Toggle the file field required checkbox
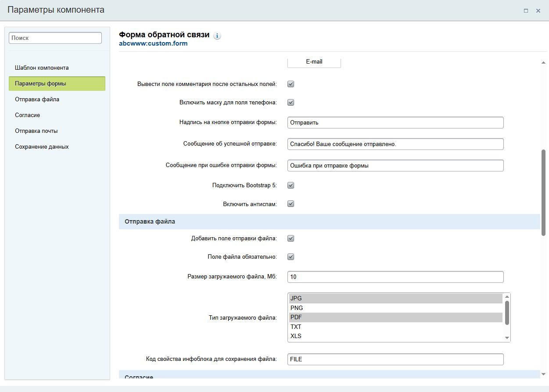Screen dimensions: 549x392 click(291, 257)
